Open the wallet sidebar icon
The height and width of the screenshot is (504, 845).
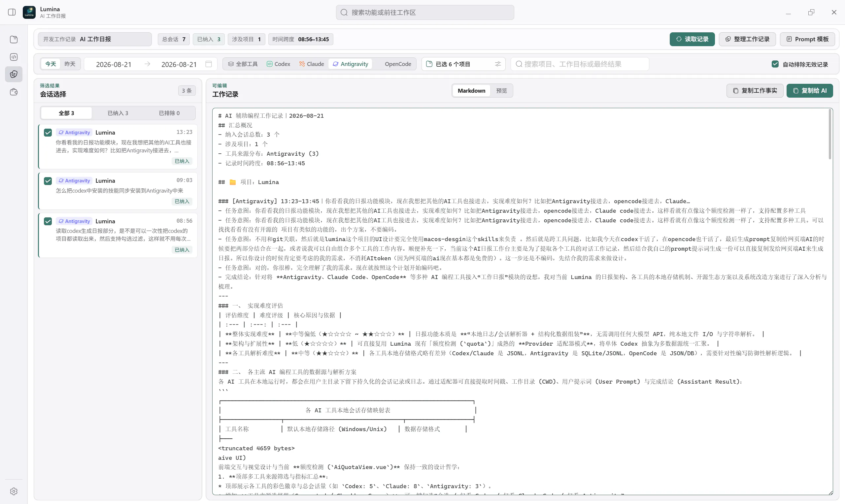14,92
